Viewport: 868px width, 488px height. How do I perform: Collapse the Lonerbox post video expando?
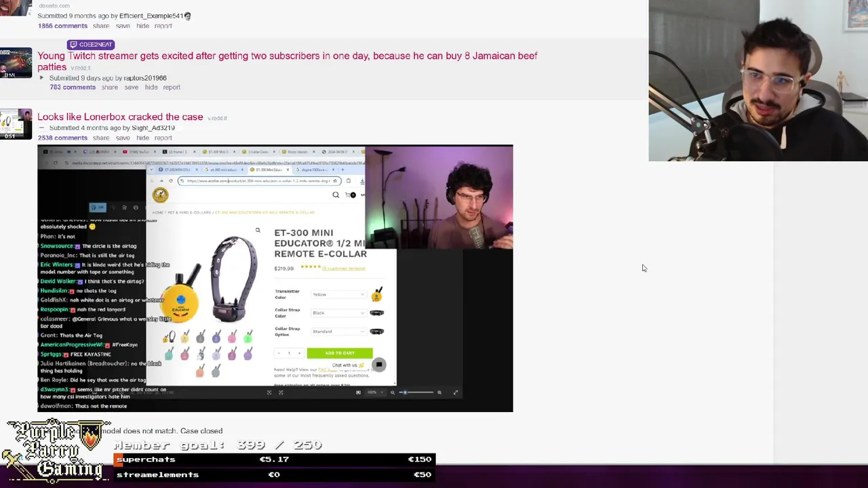coord(41,127)
